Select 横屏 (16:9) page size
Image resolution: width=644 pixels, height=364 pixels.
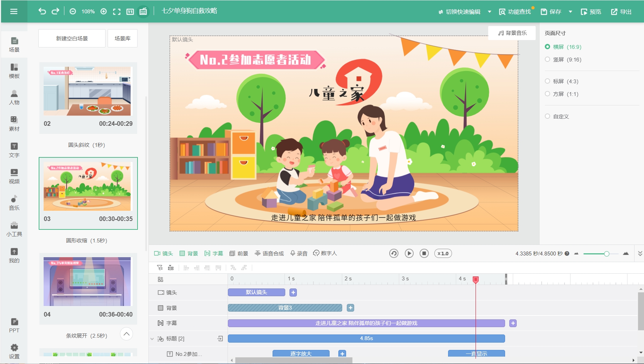click(x=563, y=47)
